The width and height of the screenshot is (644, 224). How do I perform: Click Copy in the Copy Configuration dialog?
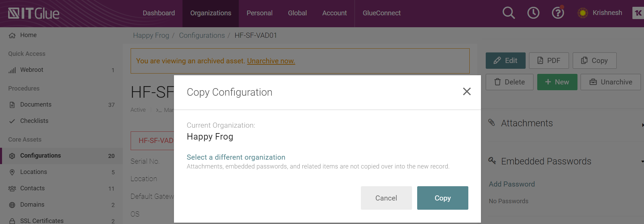pos(442,198)
